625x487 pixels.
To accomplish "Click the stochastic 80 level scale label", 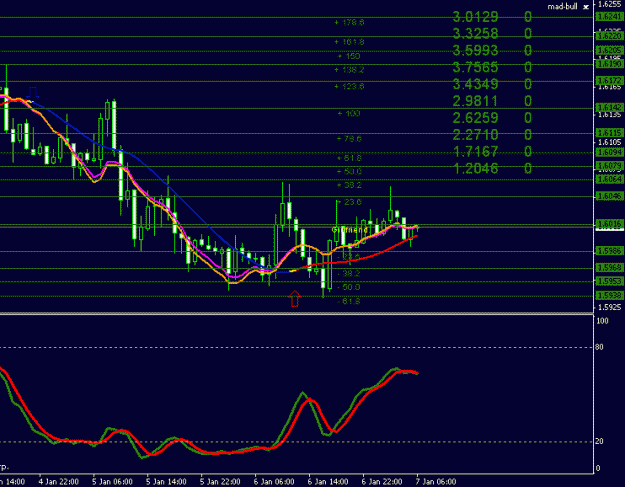I will click(x=599, y=347).
